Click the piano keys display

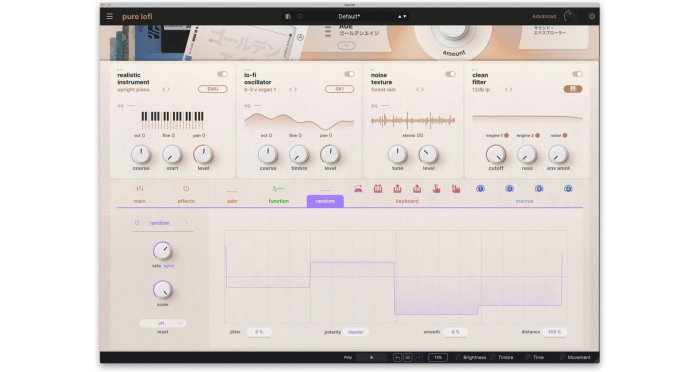click(x=172, y=120)
